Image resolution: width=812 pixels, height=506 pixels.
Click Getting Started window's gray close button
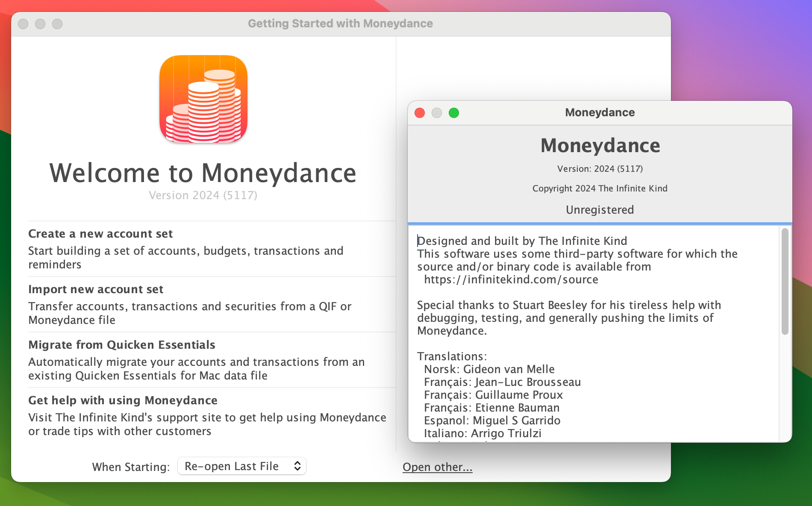coord(23,24)
